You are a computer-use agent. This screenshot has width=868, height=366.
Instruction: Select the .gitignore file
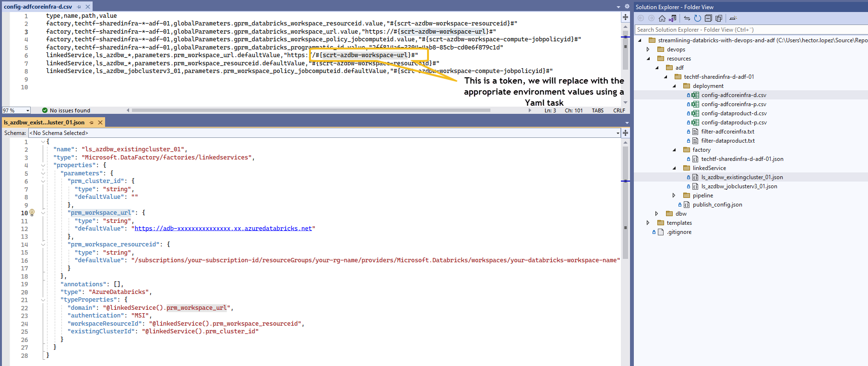click(x=679, y=232)
